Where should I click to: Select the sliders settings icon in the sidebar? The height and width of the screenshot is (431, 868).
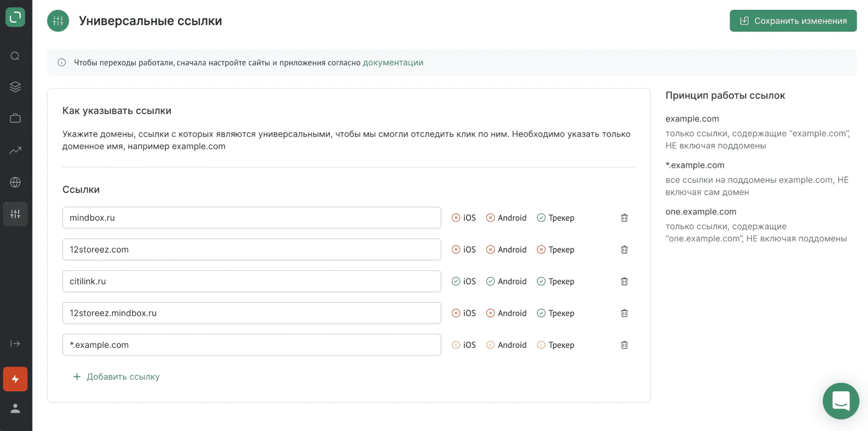coord(15,214)
